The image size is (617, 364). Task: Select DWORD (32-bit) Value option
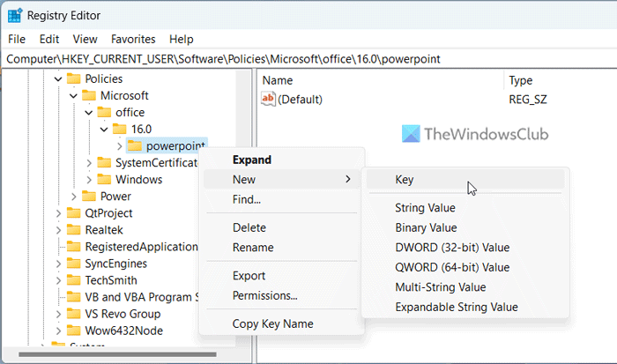click(x=452, y=248)
